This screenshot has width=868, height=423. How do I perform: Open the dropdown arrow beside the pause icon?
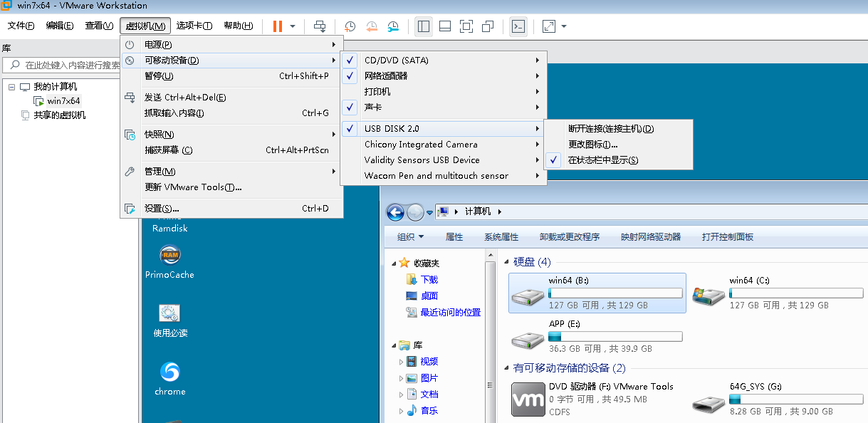[x=293, y=26]
